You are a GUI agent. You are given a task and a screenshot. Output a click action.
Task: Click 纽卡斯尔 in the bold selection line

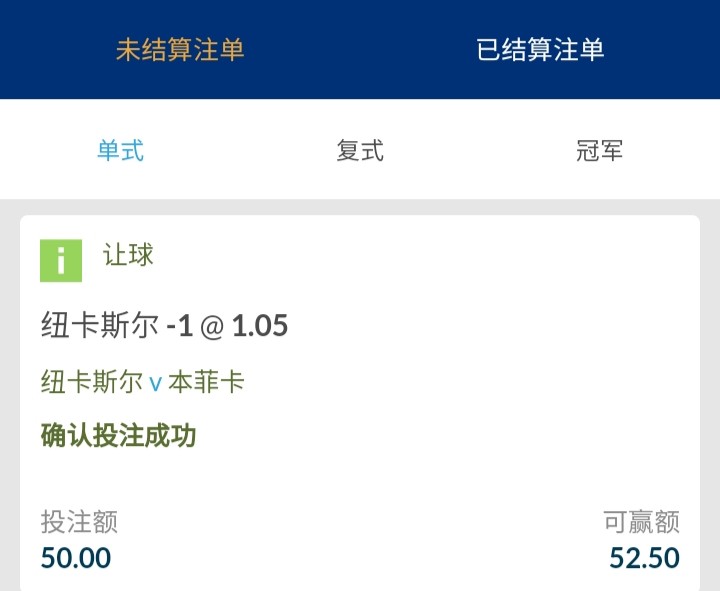coord(100,326)
